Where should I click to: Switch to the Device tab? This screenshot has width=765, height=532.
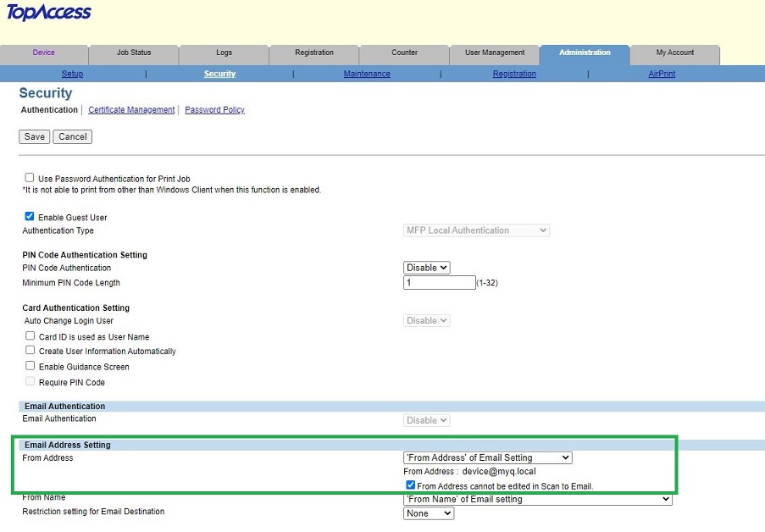point(43,54)
